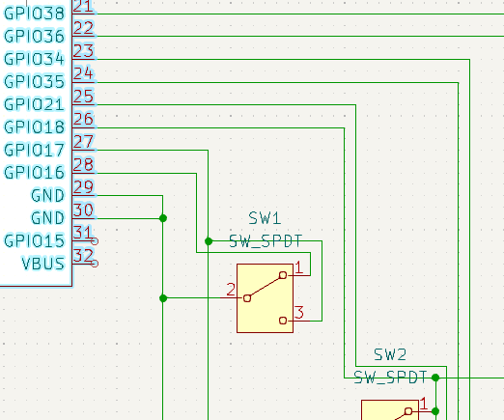Click the unconnected pin end of GPIO15
The image size is (504, 420).
click(95, 241)
